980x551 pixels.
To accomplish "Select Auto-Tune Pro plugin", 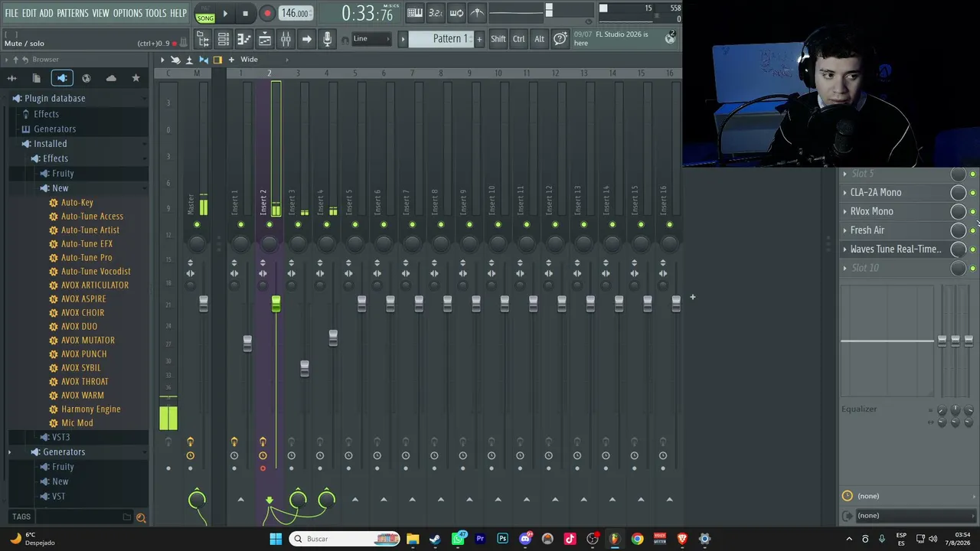I will 87,258.
